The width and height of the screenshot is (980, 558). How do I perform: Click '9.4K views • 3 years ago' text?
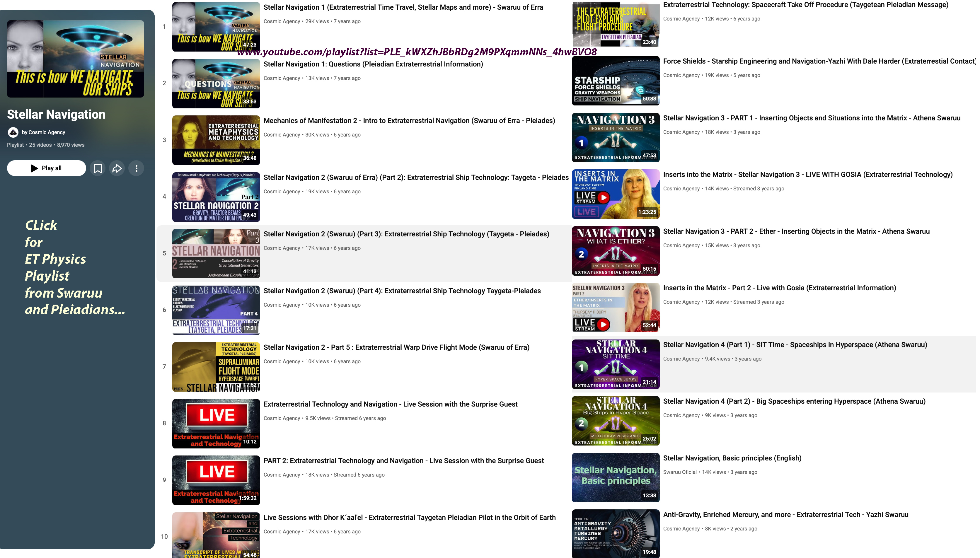[733, 359]
